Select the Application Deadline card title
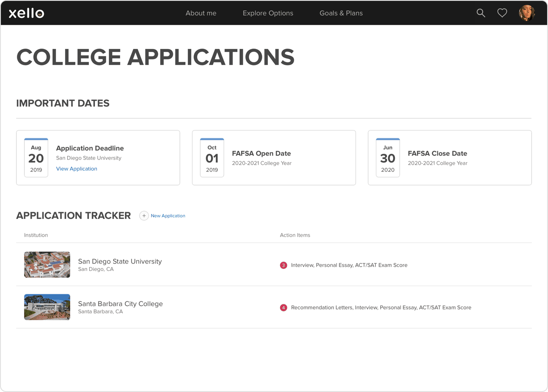Viewport: 548px width, 392px height. click(90, 148)
